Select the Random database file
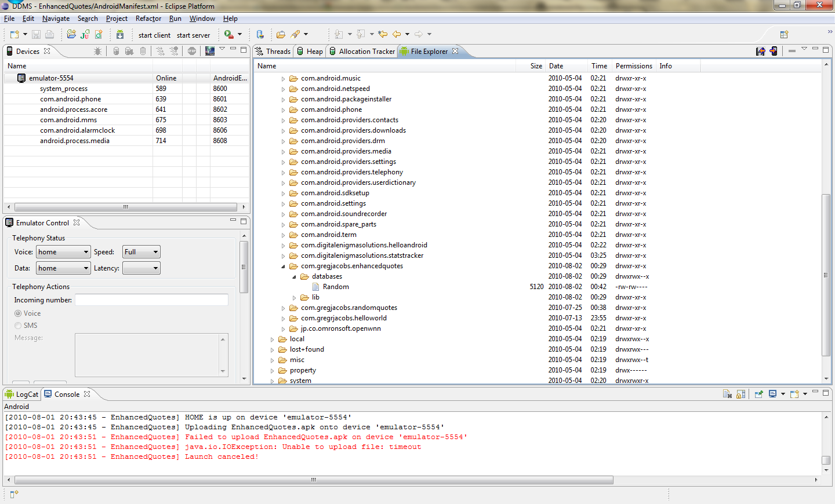This screenshot has width=835, height=504. click(x=336, y=287)
